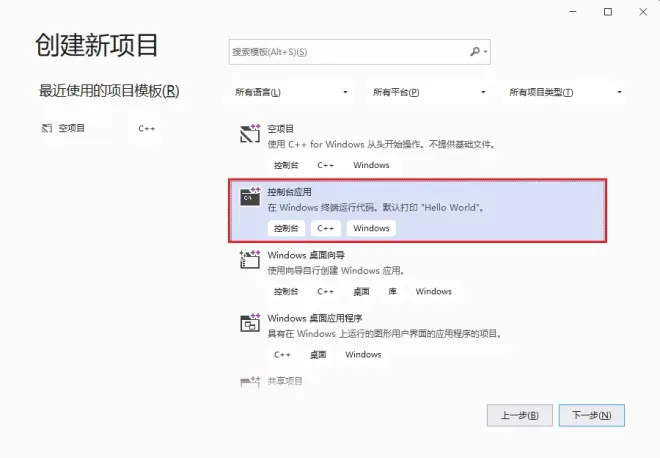The image size is (660, 458).
Task: Click the 共享项目 template icon
Action: [x=250, y=382]
